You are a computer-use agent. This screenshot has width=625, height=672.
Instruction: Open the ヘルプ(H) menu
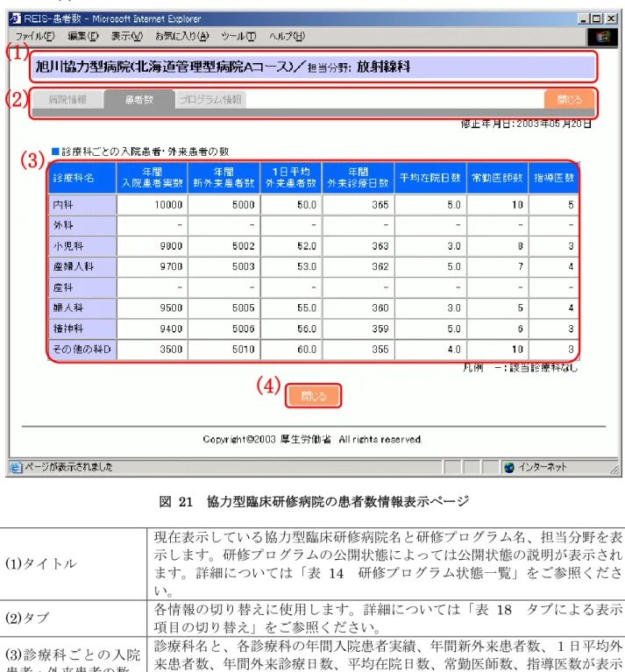click(287, 36)
